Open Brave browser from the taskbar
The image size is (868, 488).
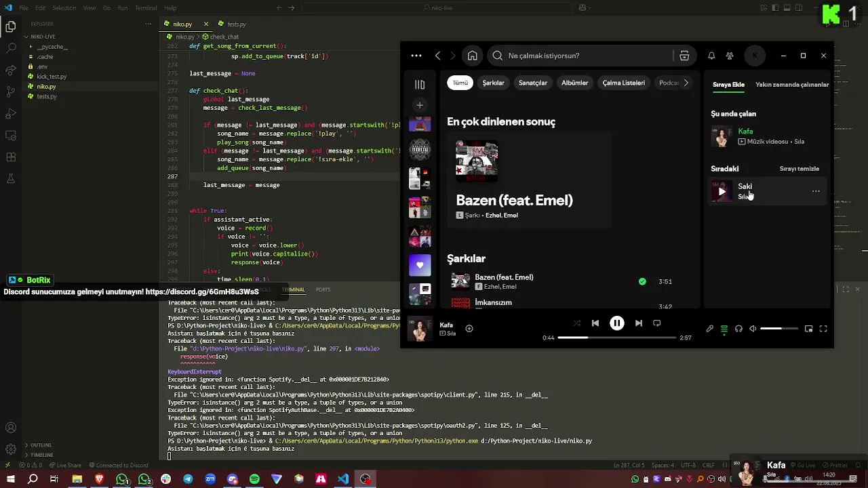coord(99,479)
